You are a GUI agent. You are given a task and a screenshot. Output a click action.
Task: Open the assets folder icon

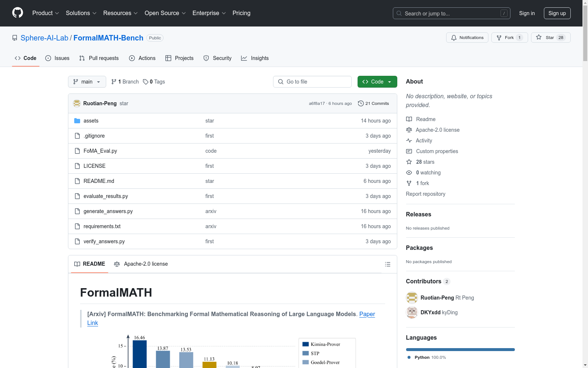pyautogui.click(x=77, y=121)
